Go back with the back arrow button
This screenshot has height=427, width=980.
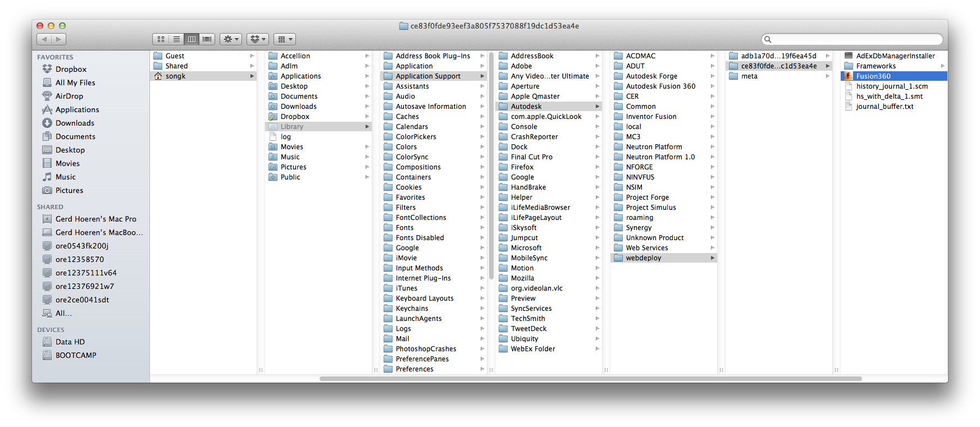click(x=44, y=39)
